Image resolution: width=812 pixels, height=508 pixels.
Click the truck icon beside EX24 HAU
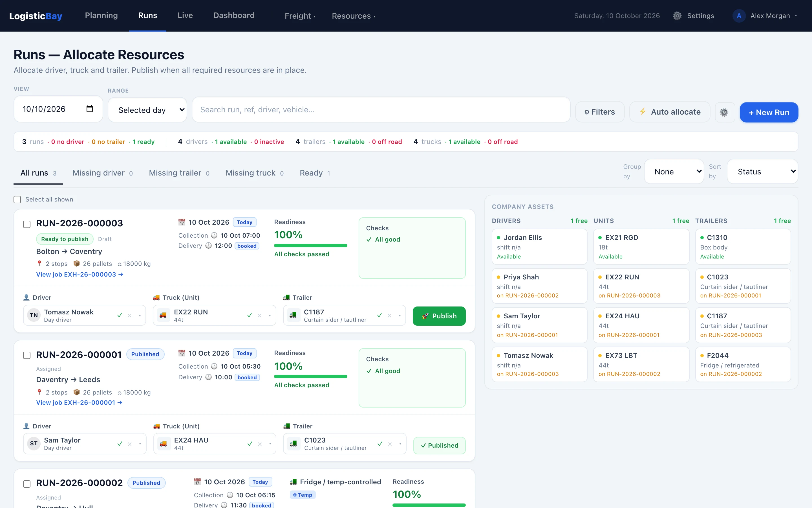click(x=164, y=444)
